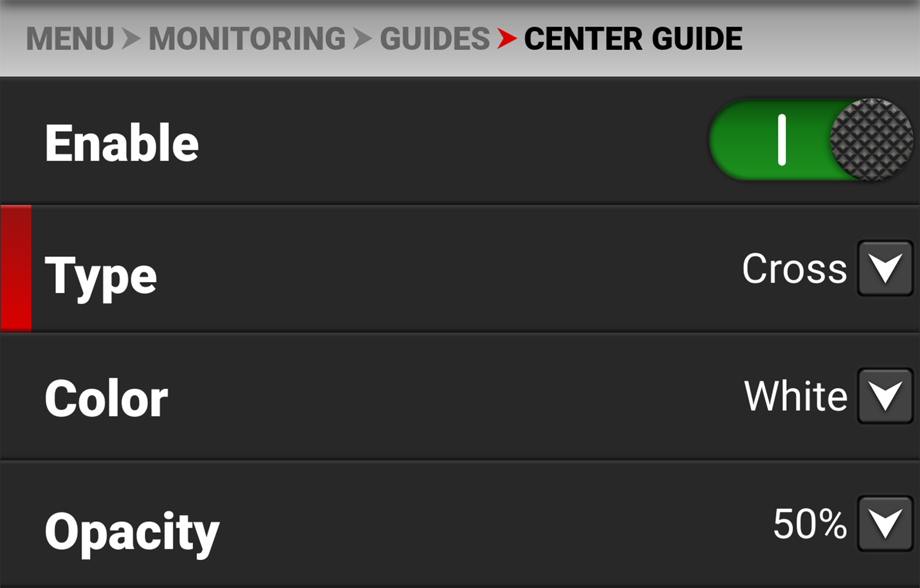The height and width of the screenshot is (588, 920).
Task: Click the red breadcrumb arrow before CENTER GUIDE
Action: click(x=507, y=39)
